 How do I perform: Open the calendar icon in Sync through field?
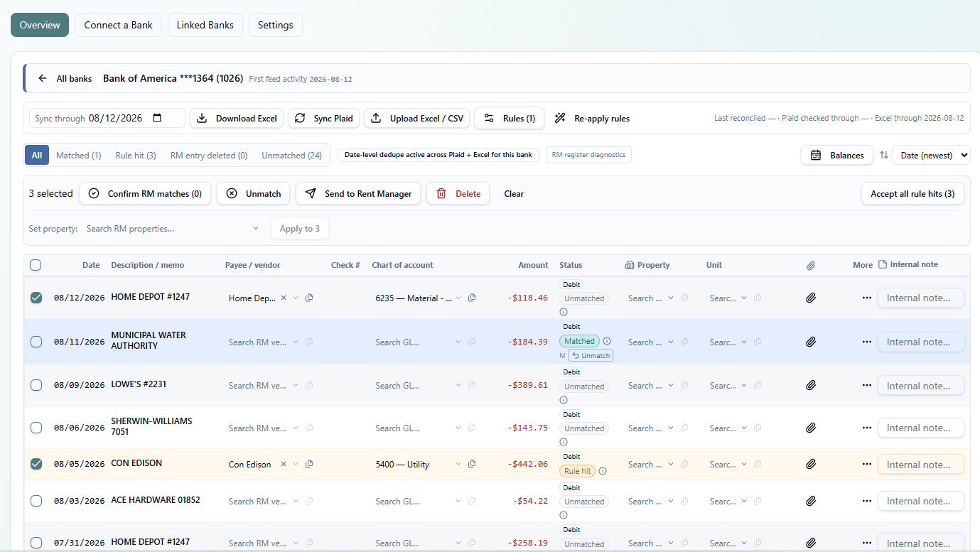pyautogui.click(x=157, y=118)
